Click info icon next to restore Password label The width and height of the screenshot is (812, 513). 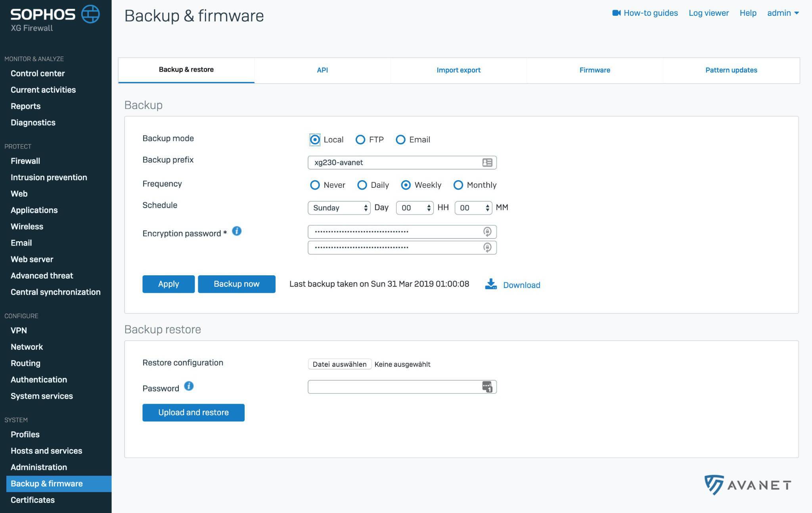click(x=189, y=386)
